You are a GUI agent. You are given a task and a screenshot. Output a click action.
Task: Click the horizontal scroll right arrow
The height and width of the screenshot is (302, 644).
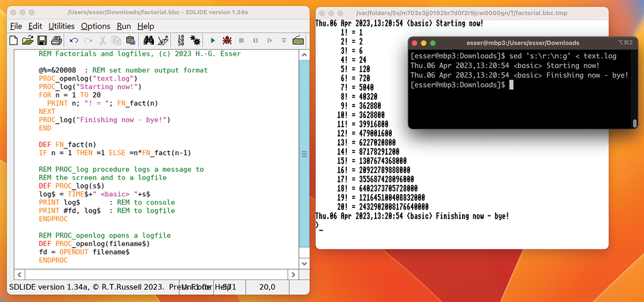293,274
